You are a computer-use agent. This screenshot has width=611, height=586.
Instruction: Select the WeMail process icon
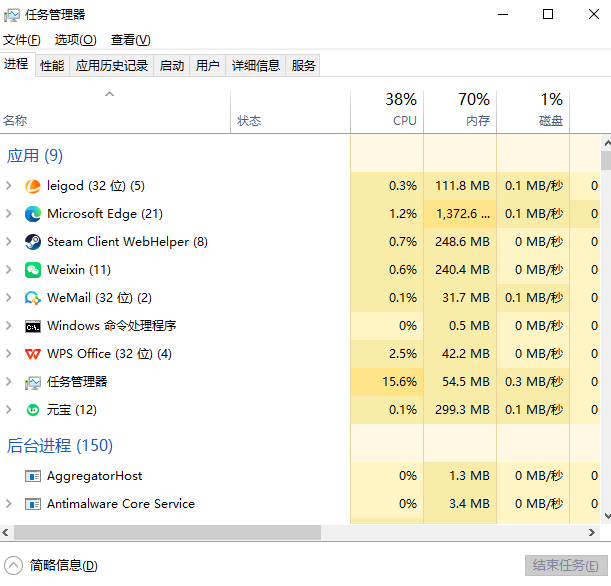click(x=33, y=298)
